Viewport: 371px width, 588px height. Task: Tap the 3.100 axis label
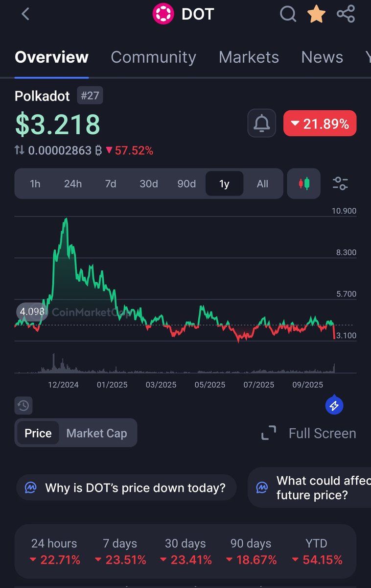point(345,336)
